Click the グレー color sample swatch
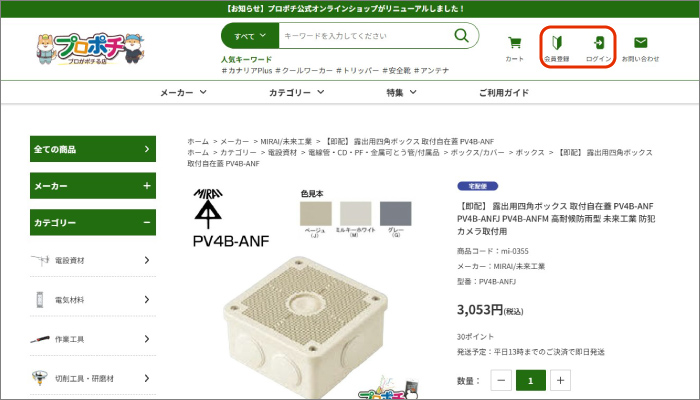Viewport: 700px width, 400px height. (396, 214)
